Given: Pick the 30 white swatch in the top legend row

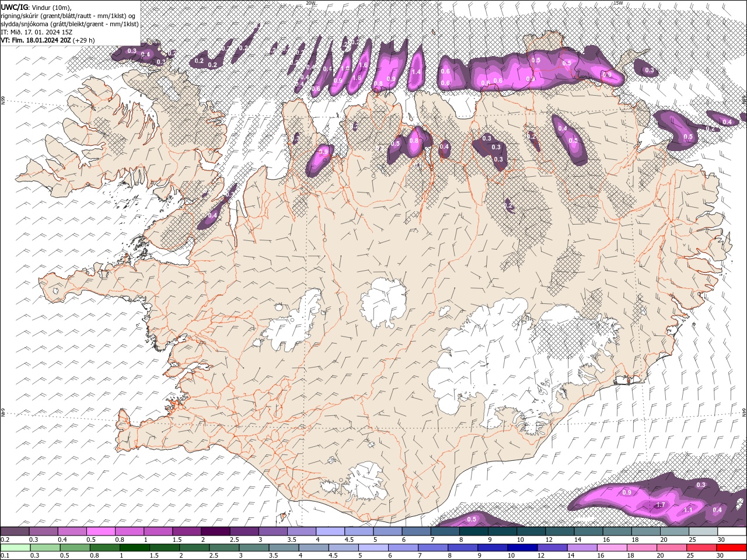Looking at the screenshot, I should coord(732,531).
